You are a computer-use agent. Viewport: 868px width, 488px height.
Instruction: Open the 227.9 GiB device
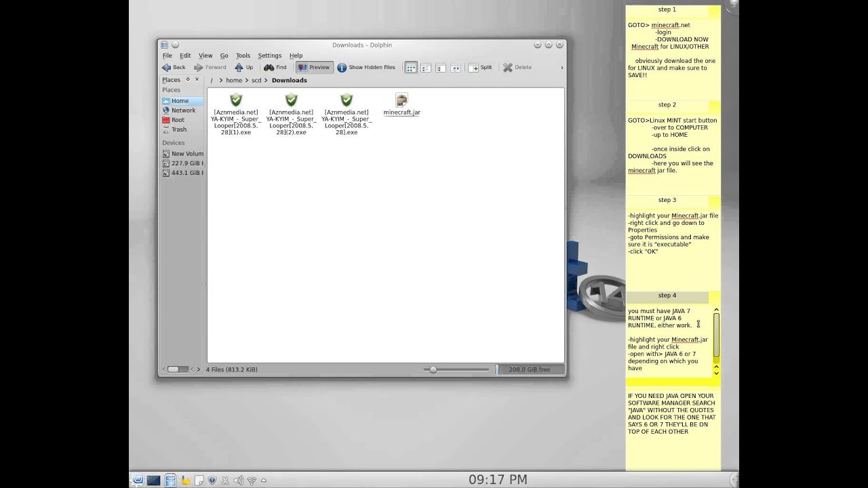click(182, 163)
